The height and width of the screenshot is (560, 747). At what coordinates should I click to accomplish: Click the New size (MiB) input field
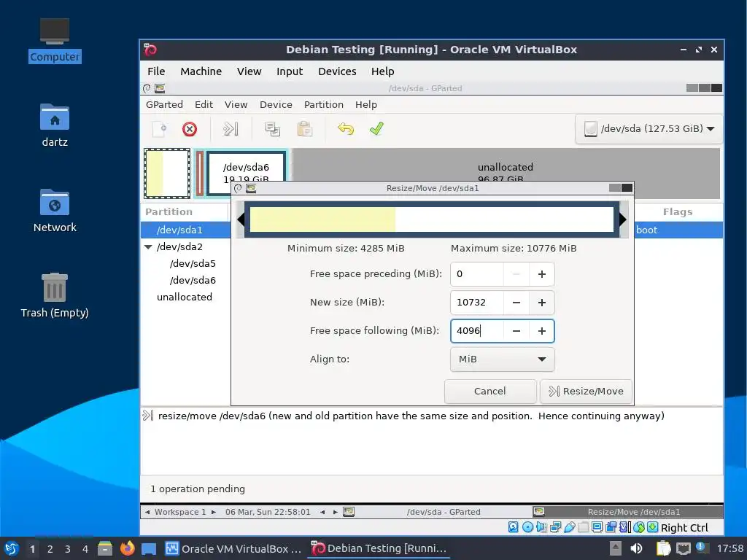(x=477, y=303)
